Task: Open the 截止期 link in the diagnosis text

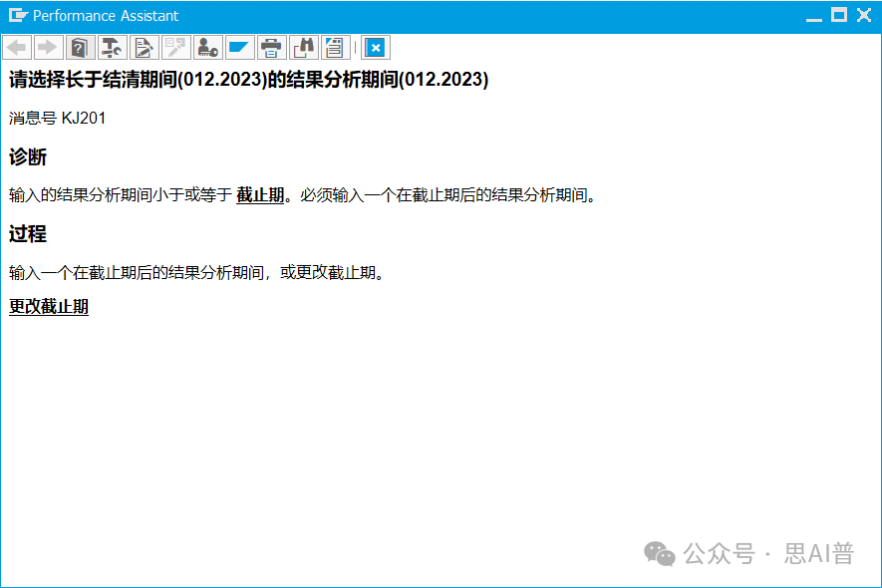Action: coord(260,195)
